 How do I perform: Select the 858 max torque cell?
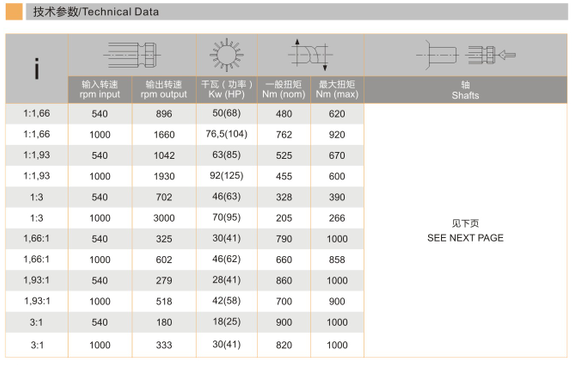click(x=337, y=260)
